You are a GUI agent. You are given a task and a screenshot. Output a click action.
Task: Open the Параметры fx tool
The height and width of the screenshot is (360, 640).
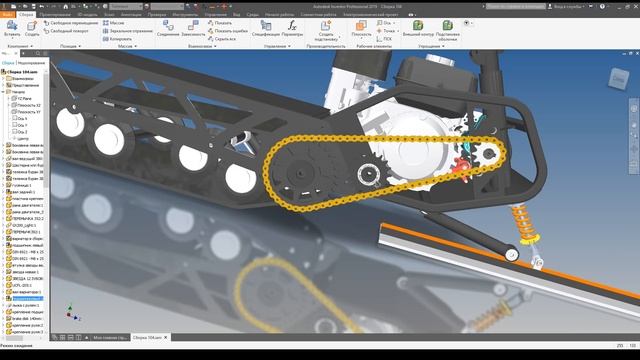[x=292, y=27]
